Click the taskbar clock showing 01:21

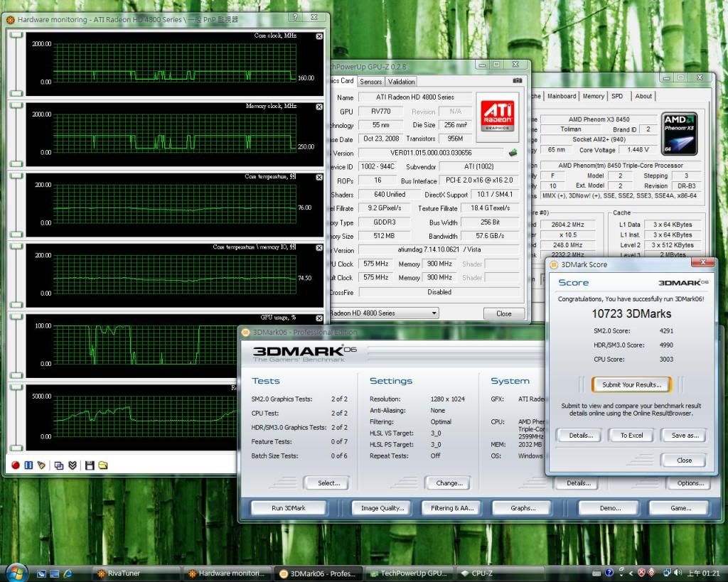pos(704,573)
